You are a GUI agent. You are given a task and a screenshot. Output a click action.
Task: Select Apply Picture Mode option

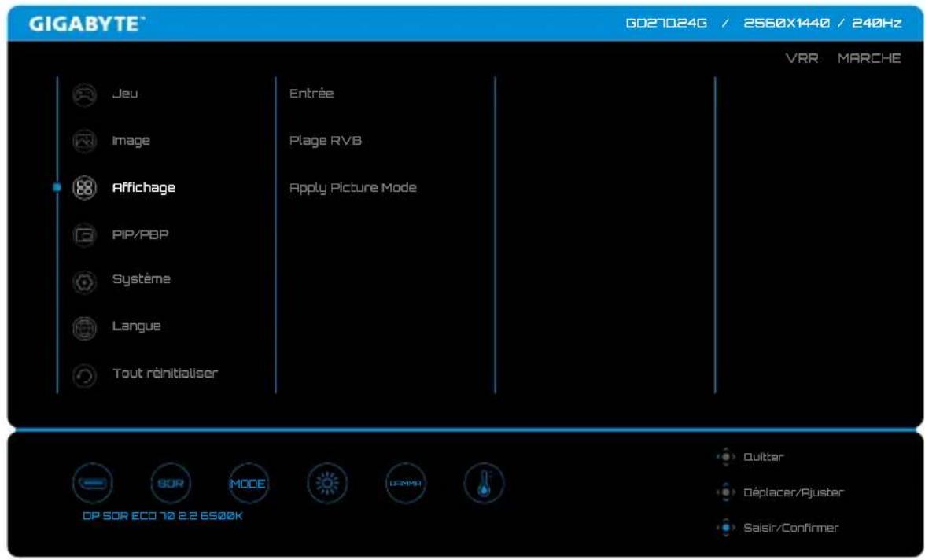tap(352, 188)
